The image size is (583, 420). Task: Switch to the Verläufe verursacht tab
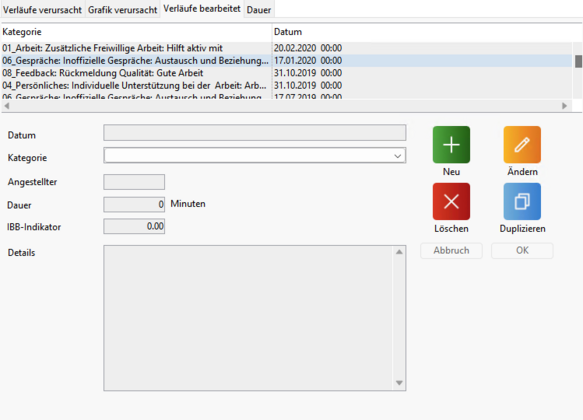(x=42, y=10)
